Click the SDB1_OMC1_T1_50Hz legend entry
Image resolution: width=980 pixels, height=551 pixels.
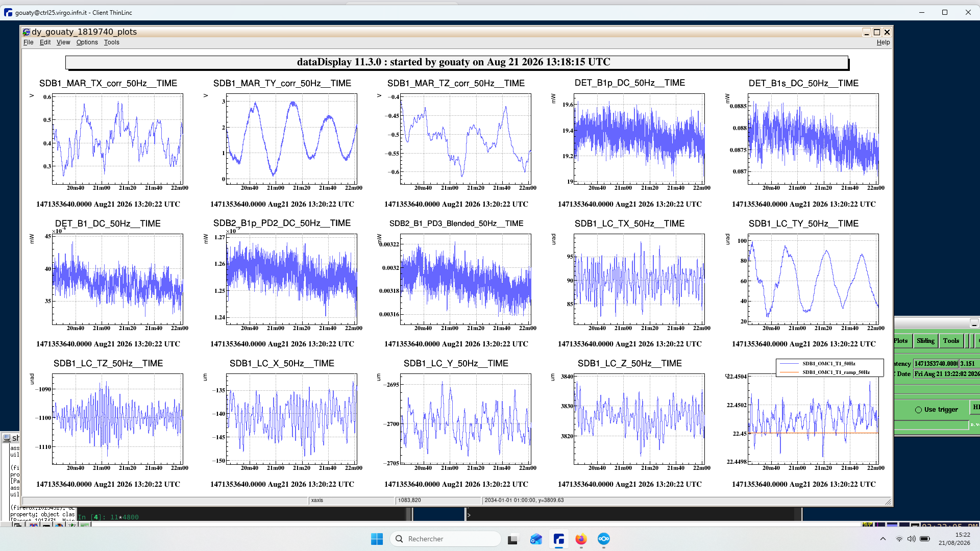point(828,364)
